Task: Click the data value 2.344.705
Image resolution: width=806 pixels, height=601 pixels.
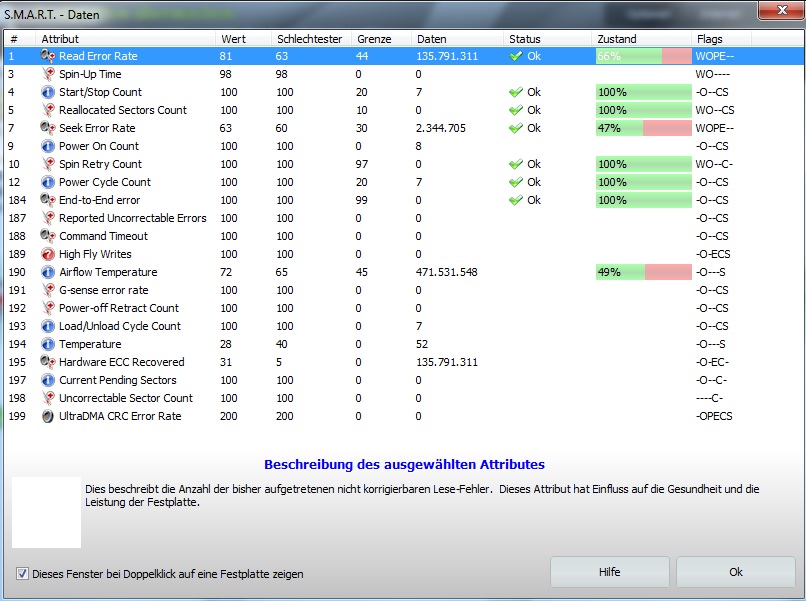Action: click(x=441, y=128)
